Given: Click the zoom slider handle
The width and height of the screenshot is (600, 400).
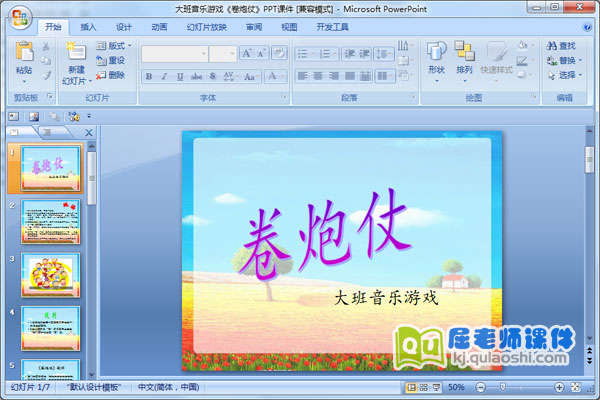Looking at the screenshot, I should coord(503,387).
